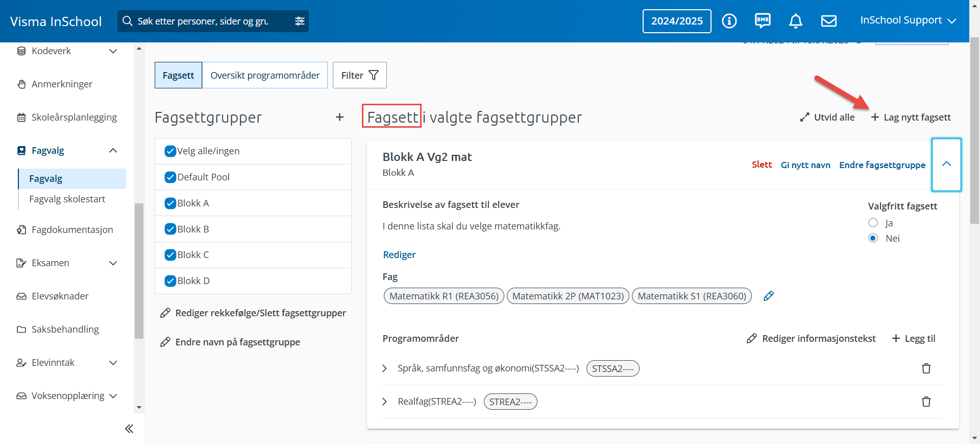The width and height of the screenshot is (980, 444).
Task: Click the magnifier search icon
Action: pyautogui.click(x=128, y=21)
